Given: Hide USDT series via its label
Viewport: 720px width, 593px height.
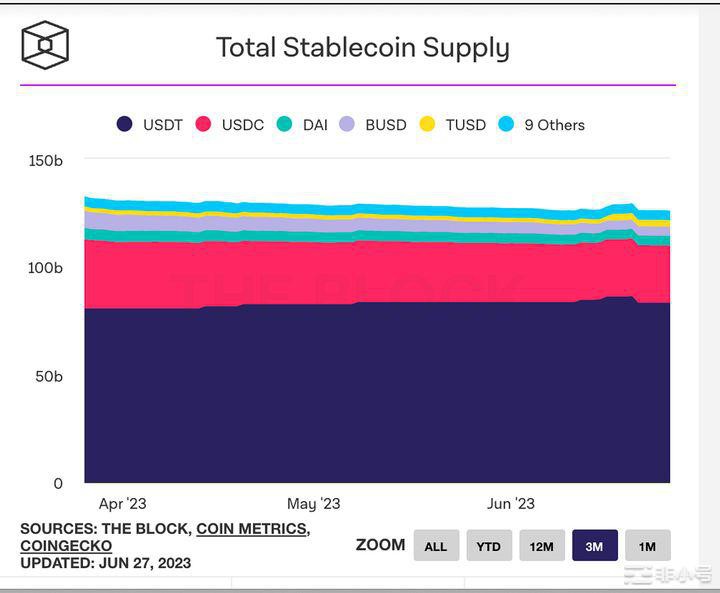Looking at the screenshot, I should (163, 125).
